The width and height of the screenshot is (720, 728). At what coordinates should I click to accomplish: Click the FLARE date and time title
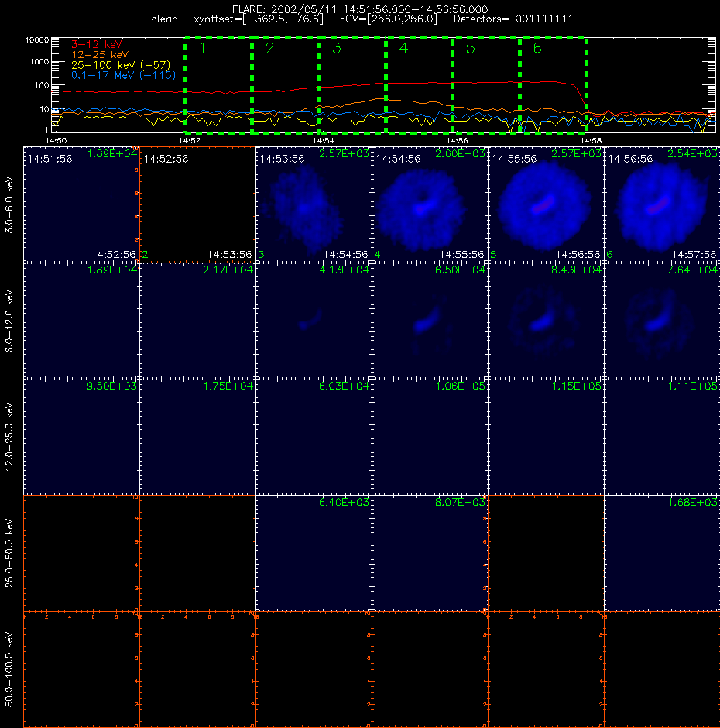tap(360, 9)
